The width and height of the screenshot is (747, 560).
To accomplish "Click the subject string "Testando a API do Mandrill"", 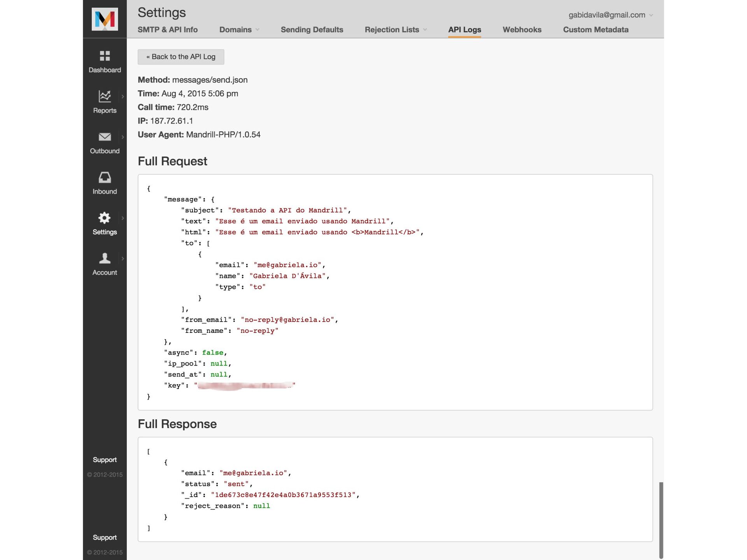I will [288, 210].
